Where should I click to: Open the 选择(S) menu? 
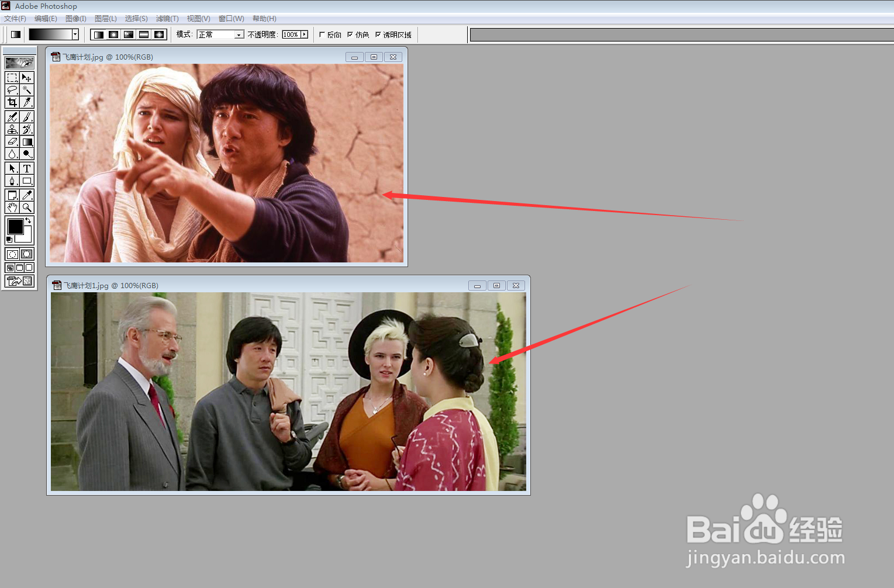136,19
